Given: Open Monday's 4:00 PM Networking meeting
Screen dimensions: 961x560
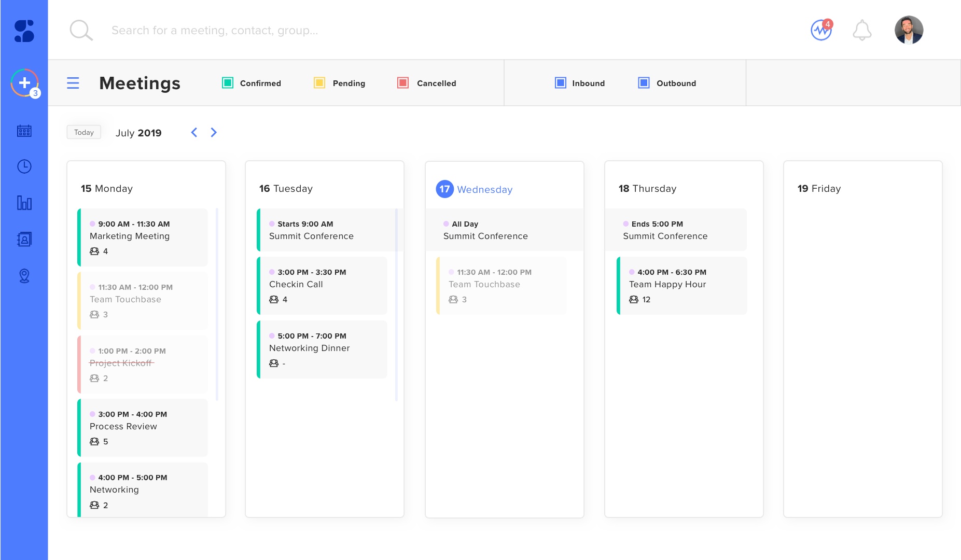Looking at the screenshot, I should coord(143,489).
